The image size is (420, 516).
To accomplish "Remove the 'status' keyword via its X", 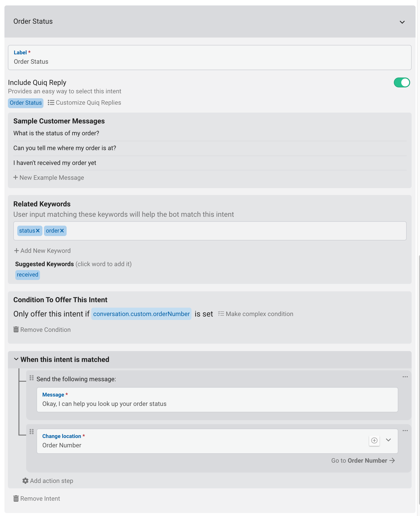I will pyautogui.click(x=38, y=231).
